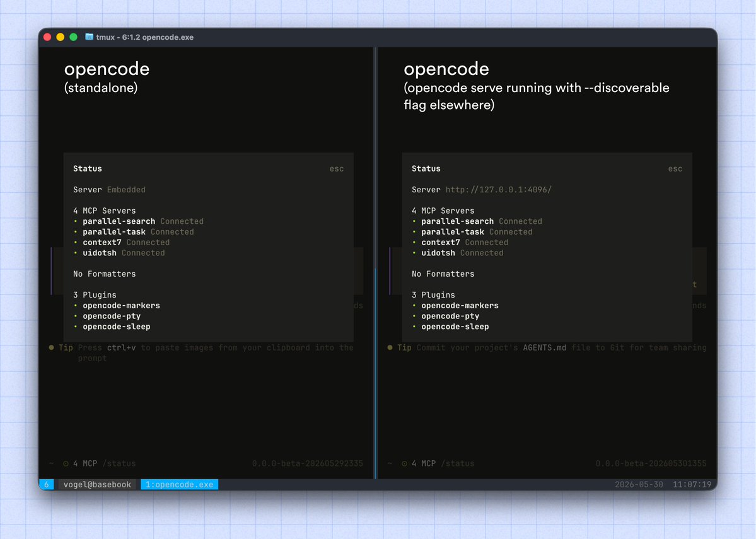The image size is (756, 539).
Task: Click opencode-pty plugin in the right pane
Action: [450, 316]
